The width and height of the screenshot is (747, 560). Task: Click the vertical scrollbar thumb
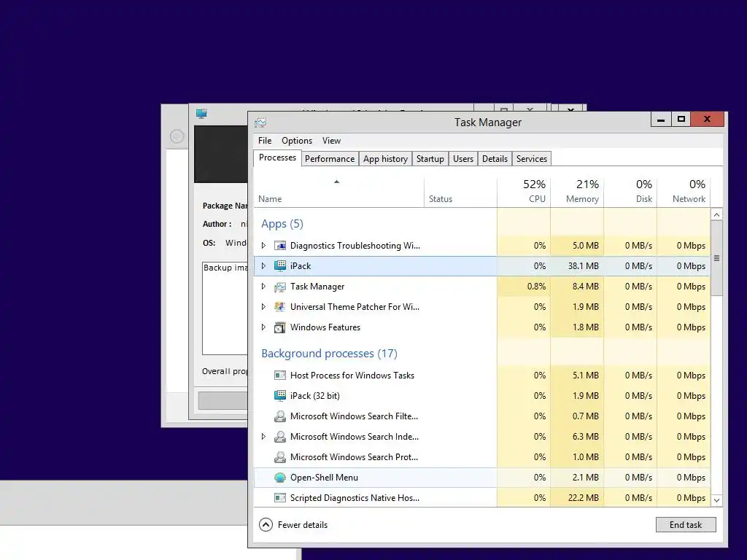716,259
